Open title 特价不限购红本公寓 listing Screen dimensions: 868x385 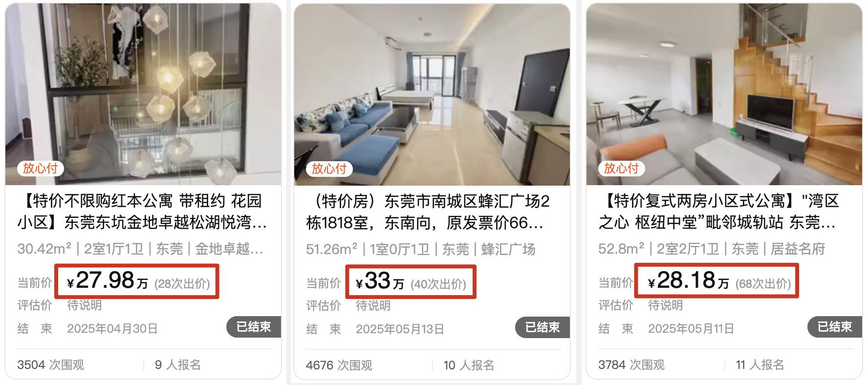click(142, 212)
